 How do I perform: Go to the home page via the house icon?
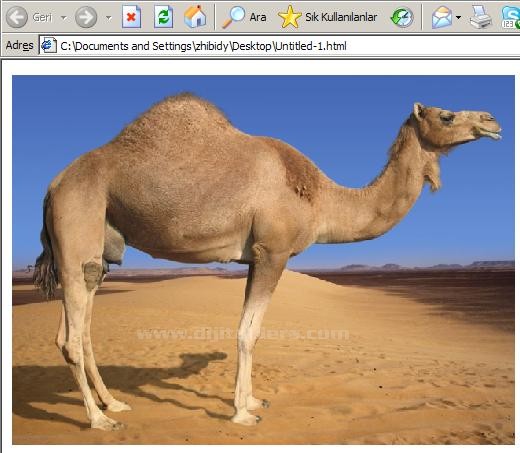195,17
